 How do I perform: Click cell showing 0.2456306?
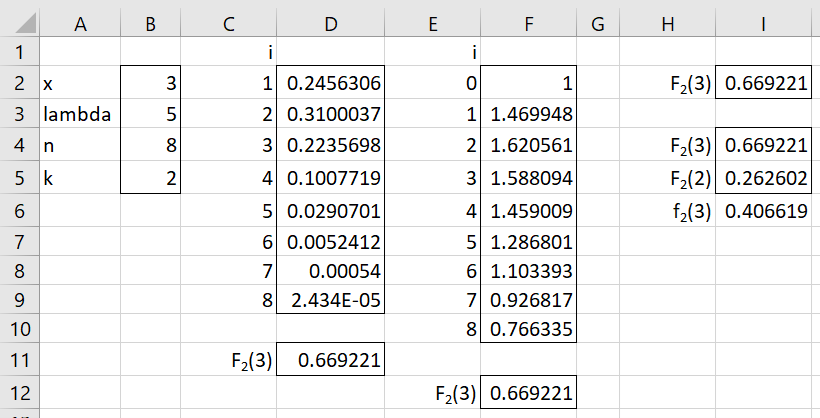331,83
